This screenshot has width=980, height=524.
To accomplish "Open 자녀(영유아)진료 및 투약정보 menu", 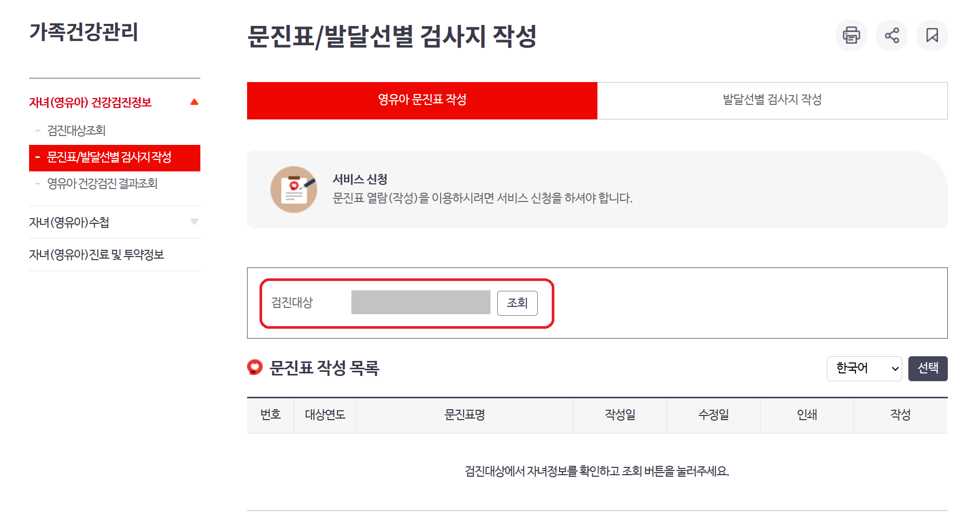I will coord(97,254).
